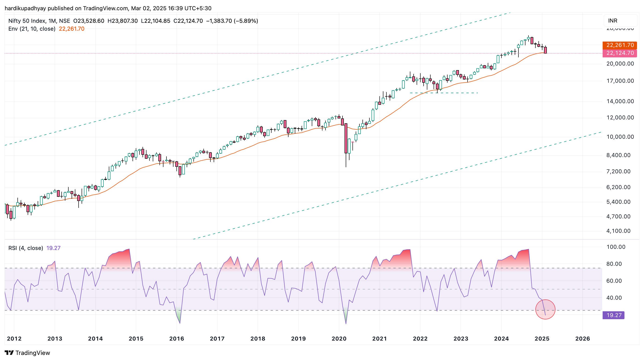Screen dimensions: 644x361
Task: Click the TradingView wordmark text
Action: coord(33,353)
